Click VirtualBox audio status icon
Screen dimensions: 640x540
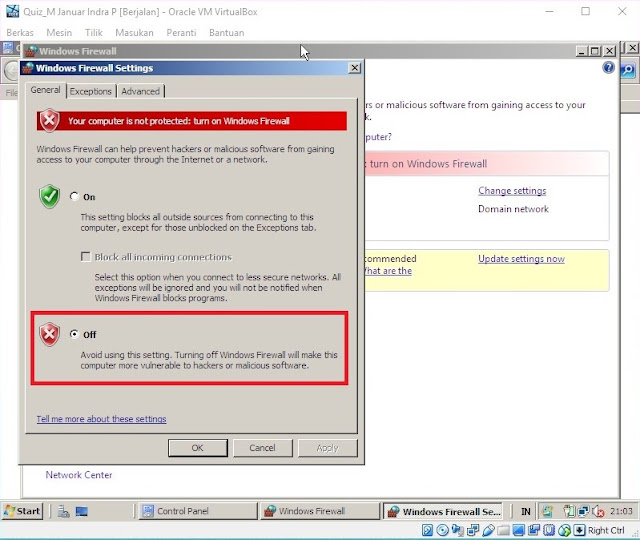458,530
